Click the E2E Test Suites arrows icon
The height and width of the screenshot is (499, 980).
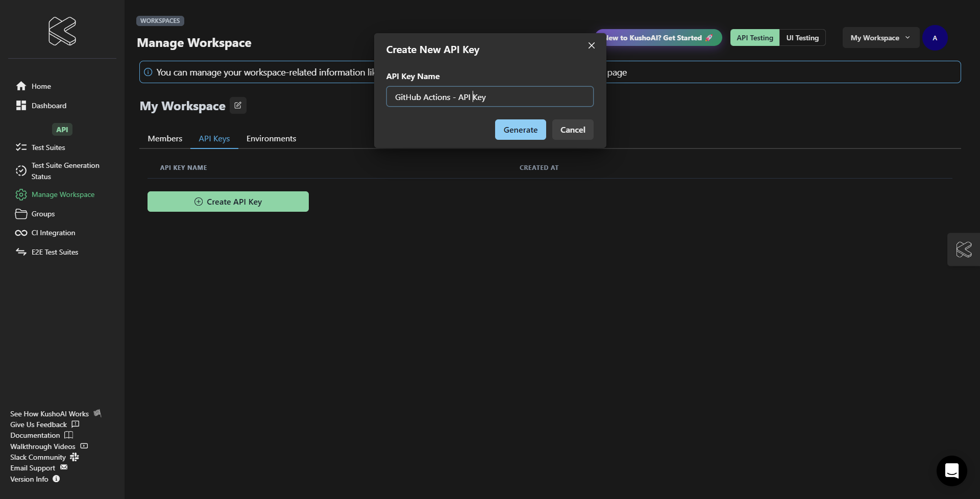[x=21, y=252]
